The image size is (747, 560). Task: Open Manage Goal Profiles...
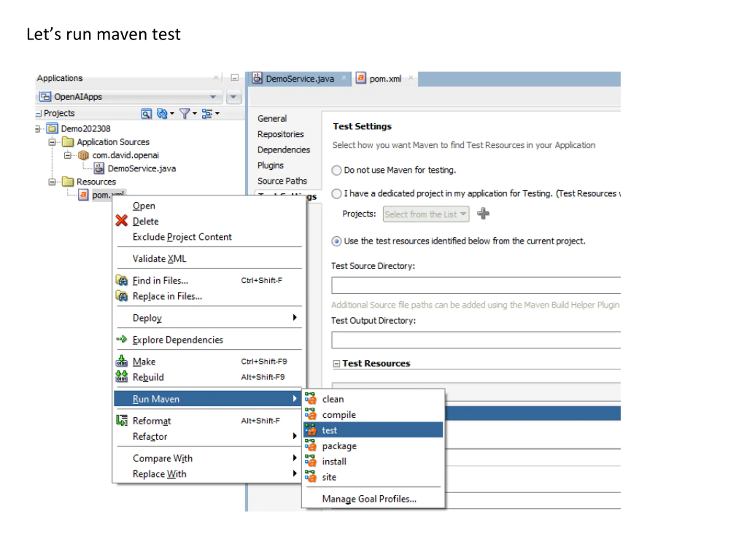click(x=369, y=499)
